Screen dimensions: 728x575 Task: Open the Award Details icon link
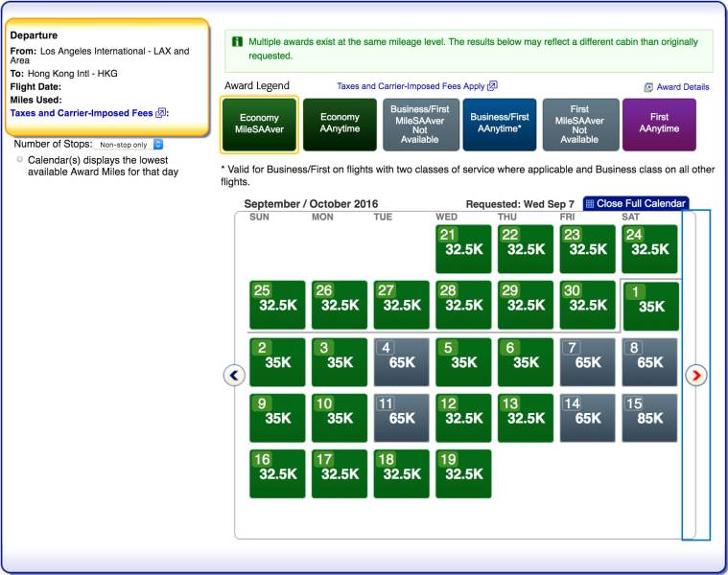(x=648, y=87)
